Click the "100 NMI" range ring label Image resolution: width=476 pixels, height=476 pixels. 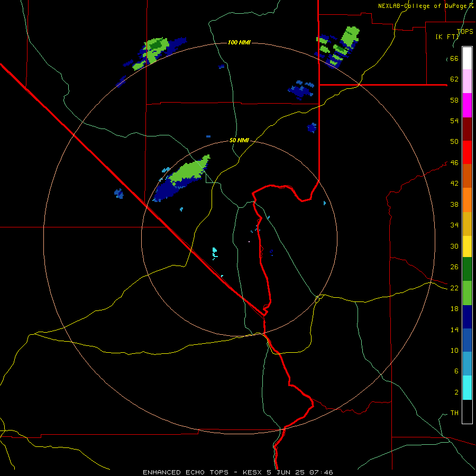pos(239,42)
